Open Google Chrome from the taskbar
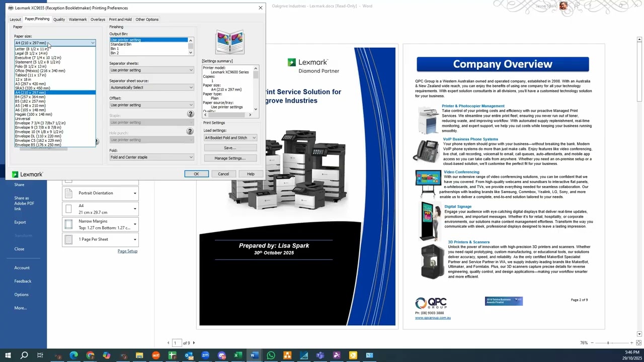Viewport: 644px width, 362px height. click(x=90, y=355)
